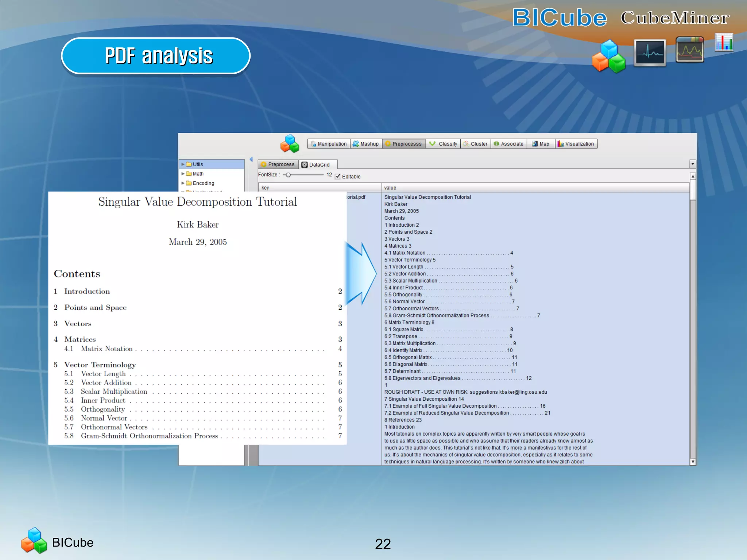Image resolution: width=747 pixels, height=560 pixels.
Task: Click the Mashup gear icon
Action: (356, 144)
